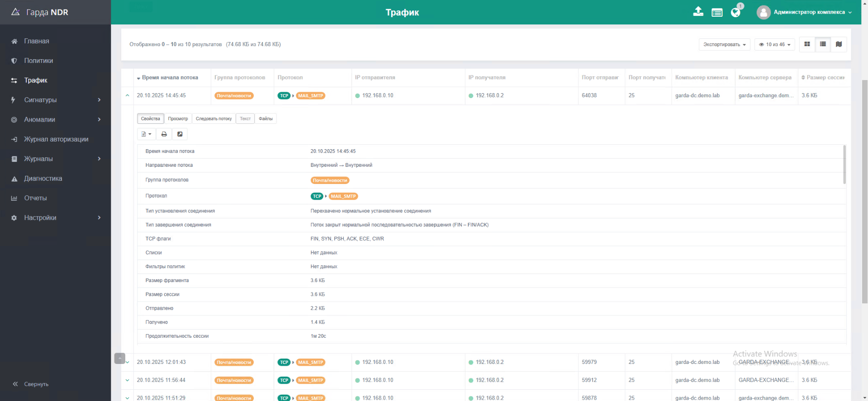Viewport: 868px width, 401px height.
Task: Switch to the Просмотр tab
Action: point(178,118)
